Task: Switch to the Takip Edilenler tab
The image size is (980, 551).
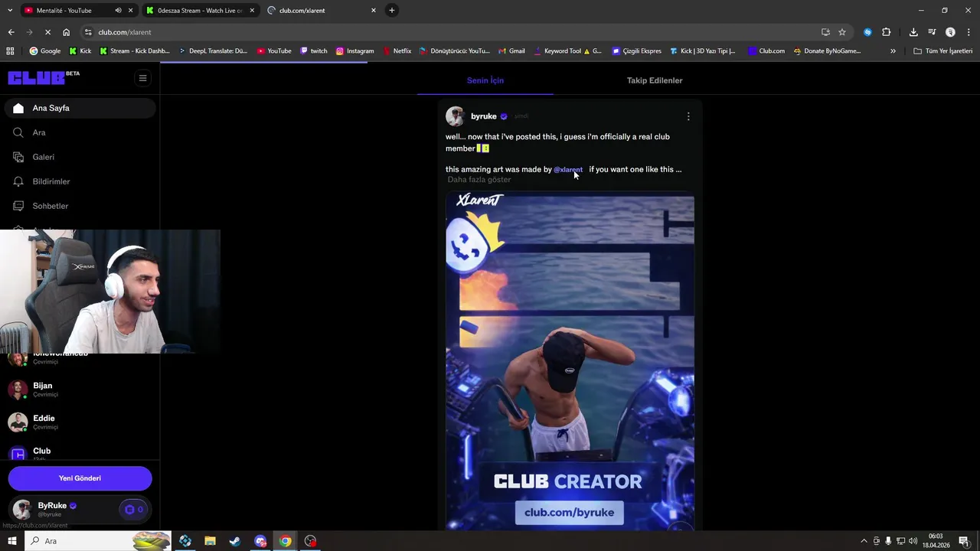Action: tap(655, 80)
